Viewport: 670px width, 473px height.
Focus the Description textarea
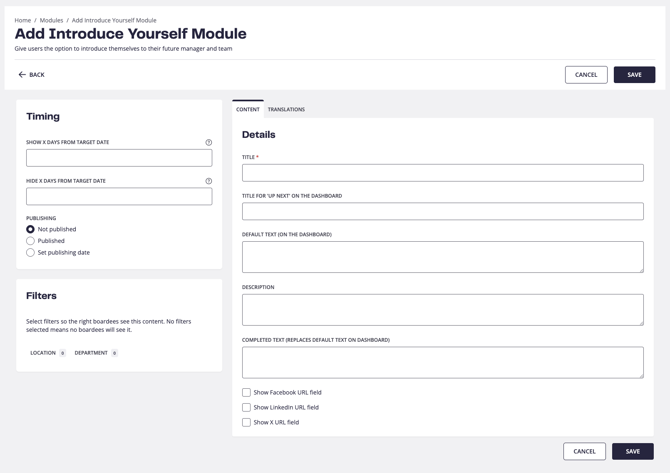pyautogui.click(x=443, y=310)
